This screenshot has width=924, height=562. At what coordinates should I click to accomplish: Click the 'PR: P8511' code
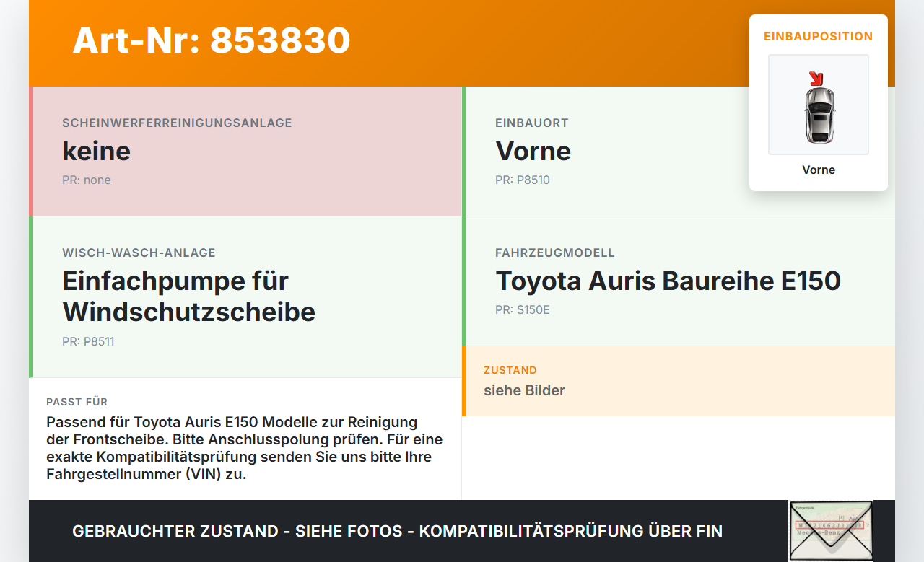click(x=88, y=341)
